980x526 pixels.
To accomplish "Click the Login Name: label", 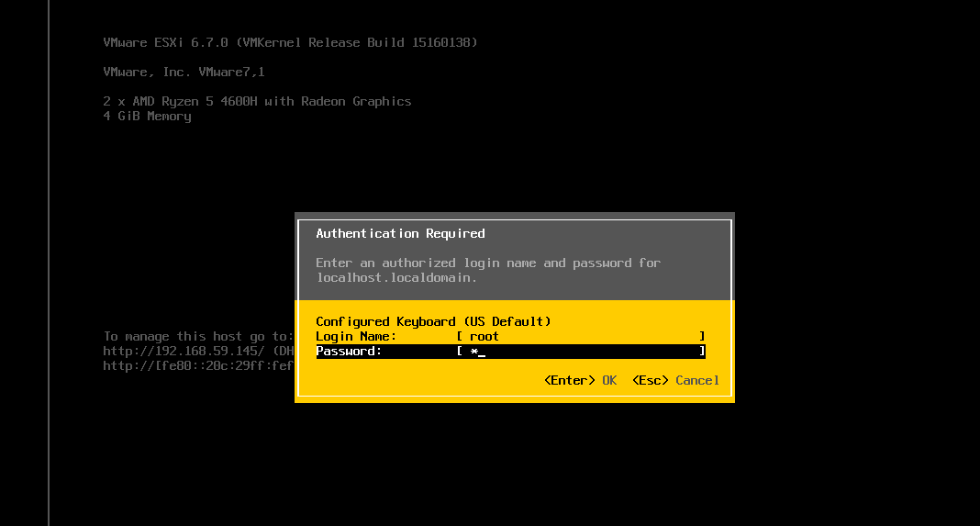I will 356,337.
